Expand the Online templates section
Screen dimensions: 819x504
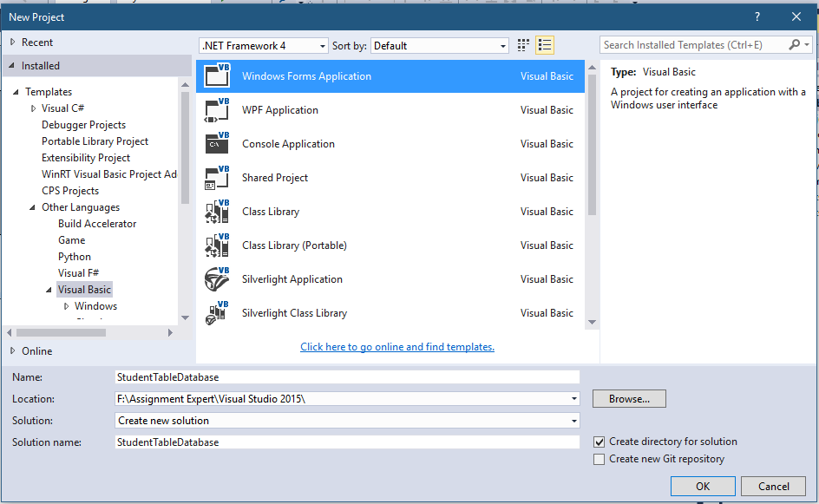pyautogui.click(x=12, y=350)
